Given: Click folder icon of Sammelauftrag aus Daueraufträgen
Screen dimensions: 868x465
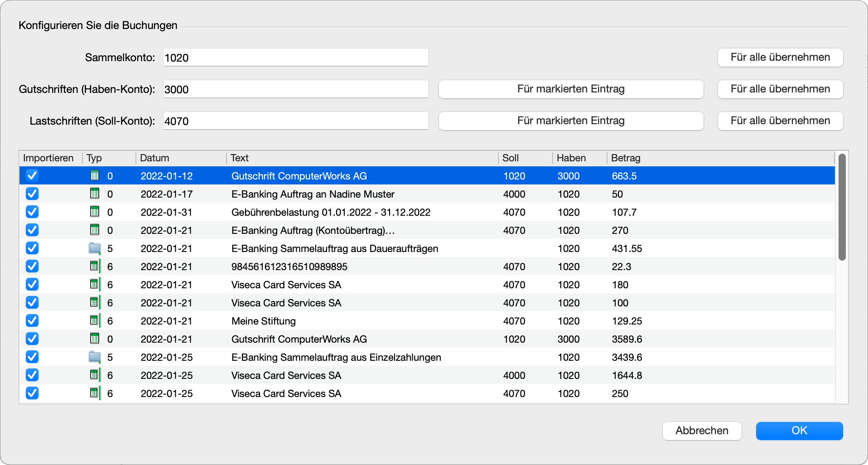Looking at the screenshot, I should click(x=95, y=248).
